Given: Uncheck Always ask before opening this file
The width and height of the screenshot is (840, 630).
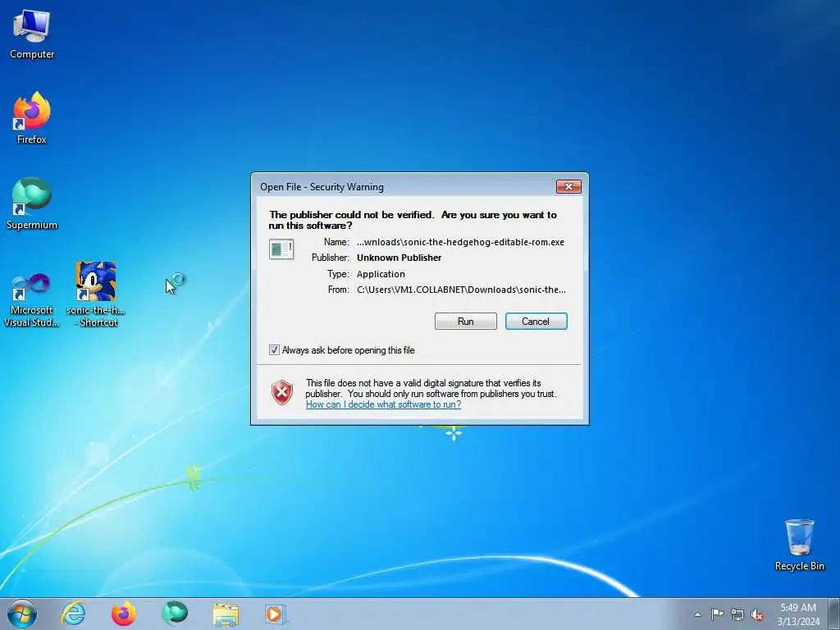Looking at the screenshot, I should click(x=274, y=349).
